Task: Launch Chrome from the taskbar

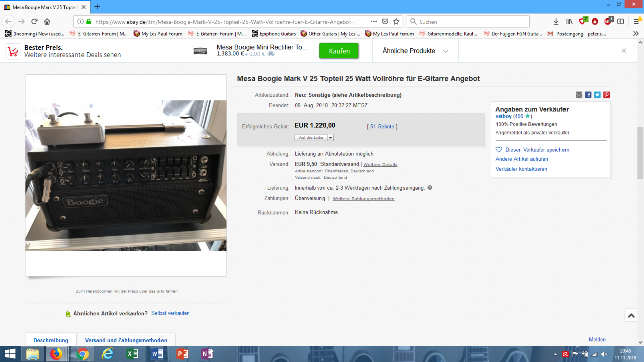Action: point(82,354)
